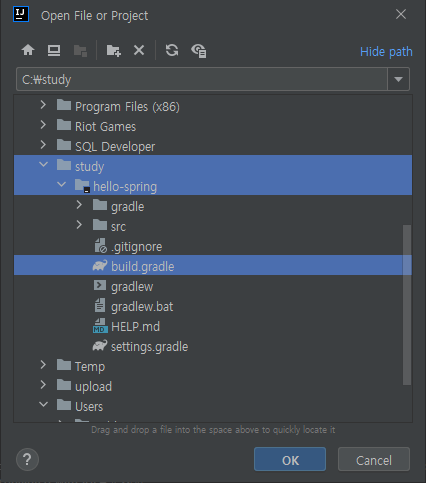The image size is (426, 483).
Task: Select the study row label
Action: pos(89,167)
